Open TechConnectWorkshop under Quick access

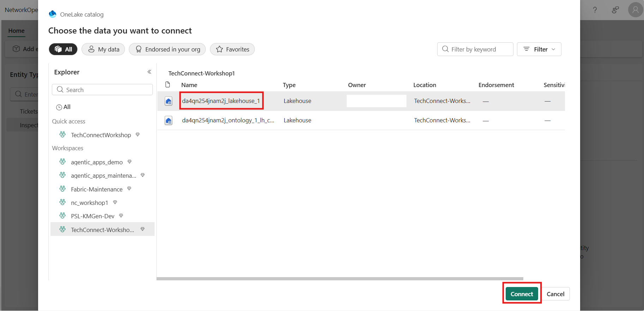coord(101,135)
